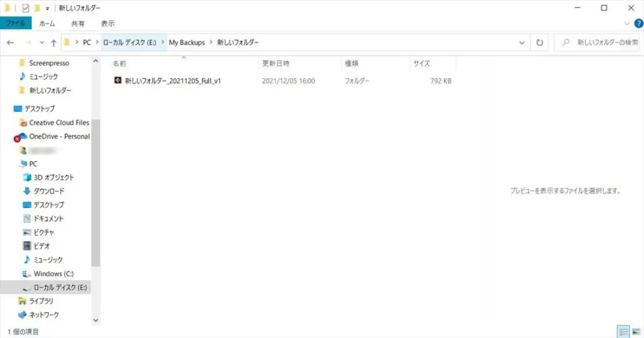Click the ネットワーク icon

[x=22, y=315]
